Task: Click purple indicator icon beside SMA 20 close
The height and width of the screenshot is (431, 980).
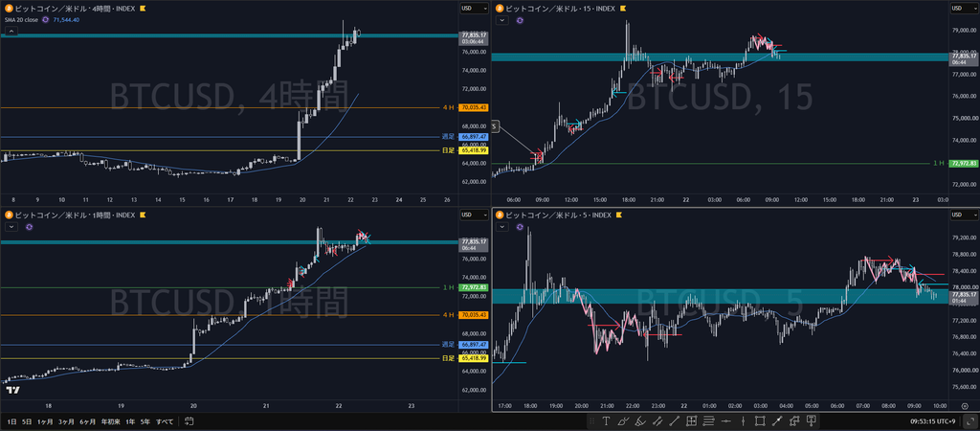Action: [x=46, y=20]
